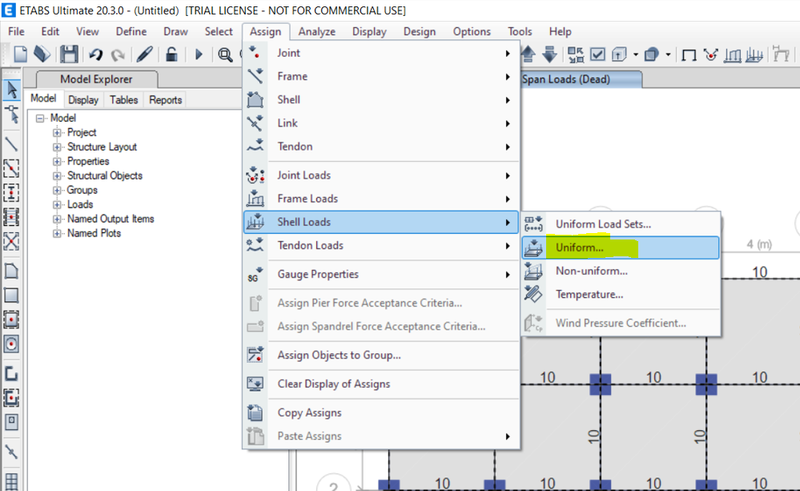800x491 pixels.
Task: Select the Span Loads (Dead) view tab
Action: tap(580, 80)
